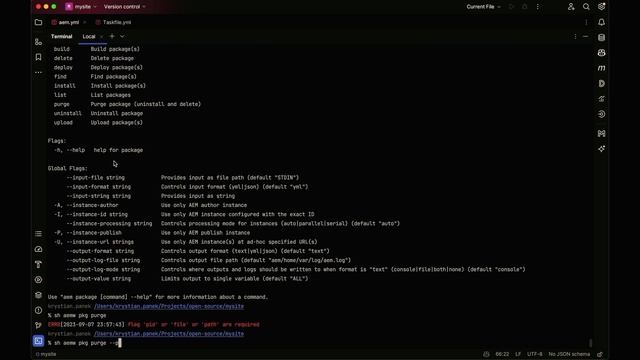Open the Endpoints circular tool window icon

[601, 114]
